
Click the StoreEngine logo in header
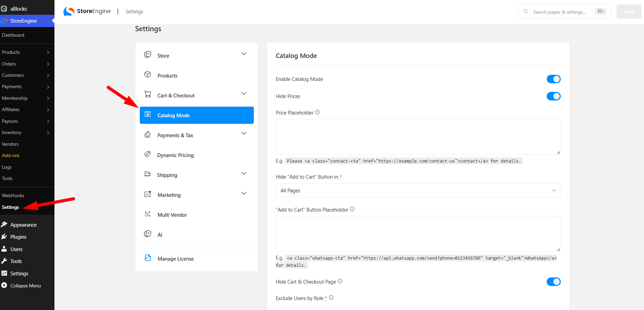(x=87, y=11)
